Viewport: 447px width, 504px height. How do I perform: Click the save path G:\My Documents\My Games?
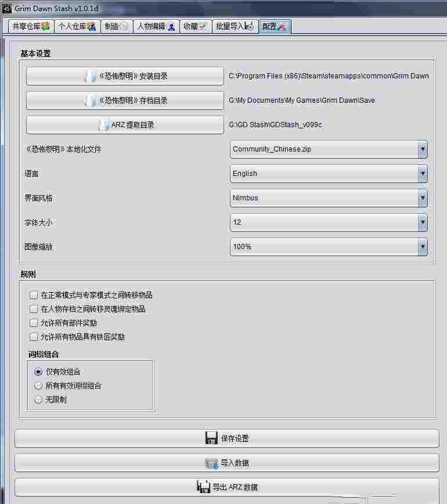[x=302, y=100]
